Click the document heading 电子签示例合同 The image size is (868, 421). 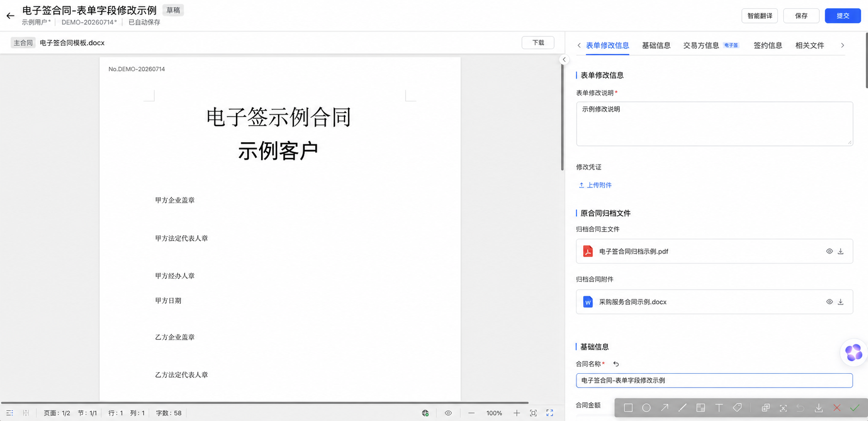pos(279,117)
